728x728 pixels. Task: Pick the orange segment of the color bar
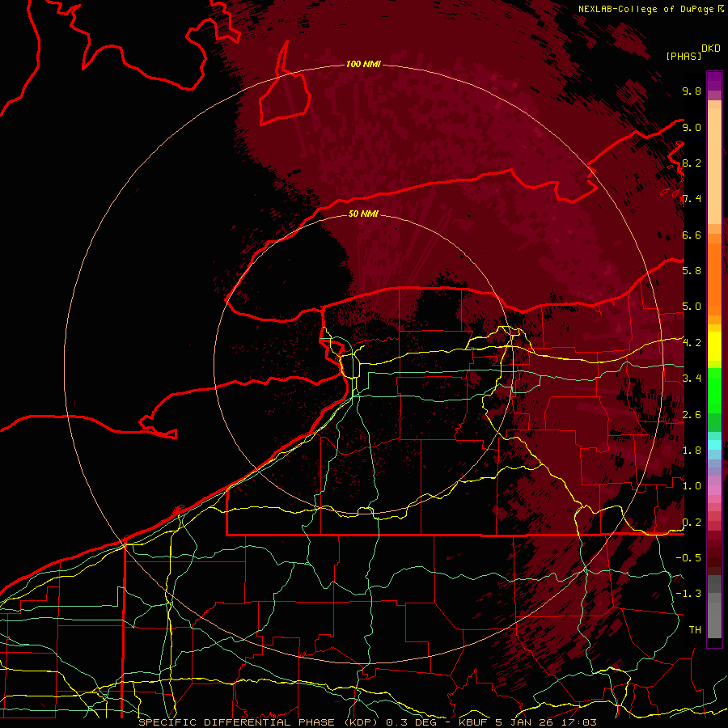click(714, 278)
